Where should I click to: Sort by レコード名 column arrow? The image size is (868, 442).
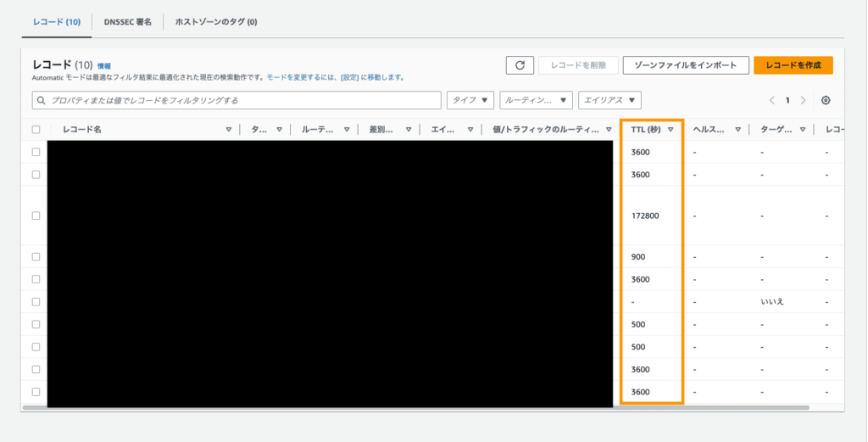coord(229,130)
